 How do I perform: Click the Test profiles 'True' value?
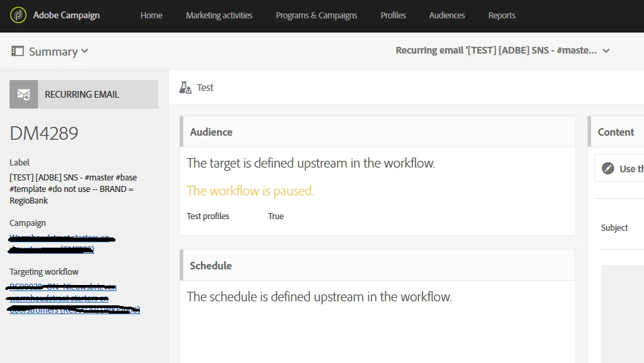click(x=276, y=216)
